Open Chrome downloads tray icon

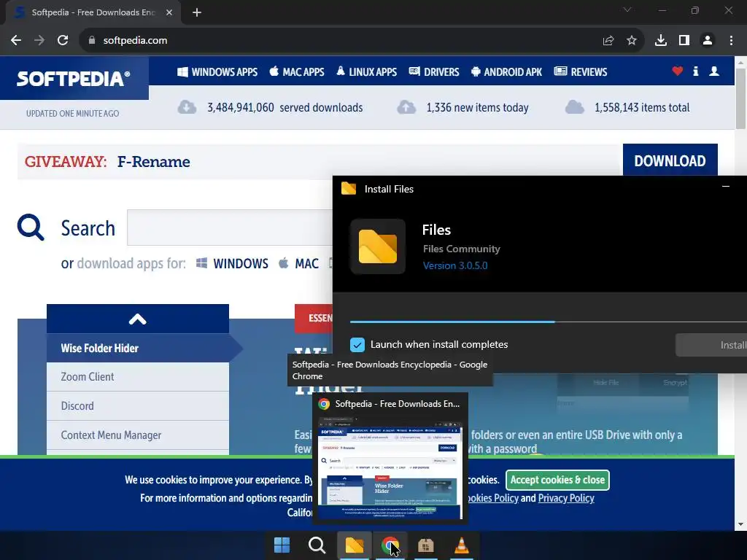click(661, 41)
